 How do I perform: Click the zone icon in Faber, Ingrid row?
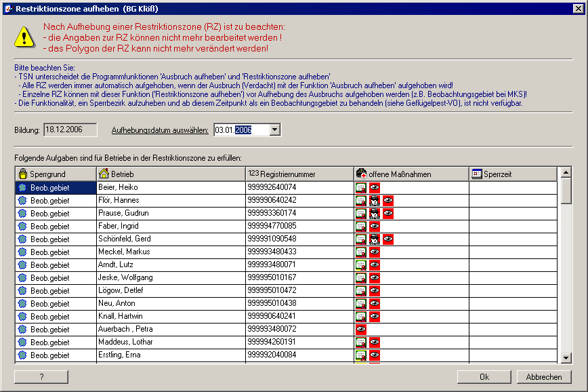click(22, 226)
